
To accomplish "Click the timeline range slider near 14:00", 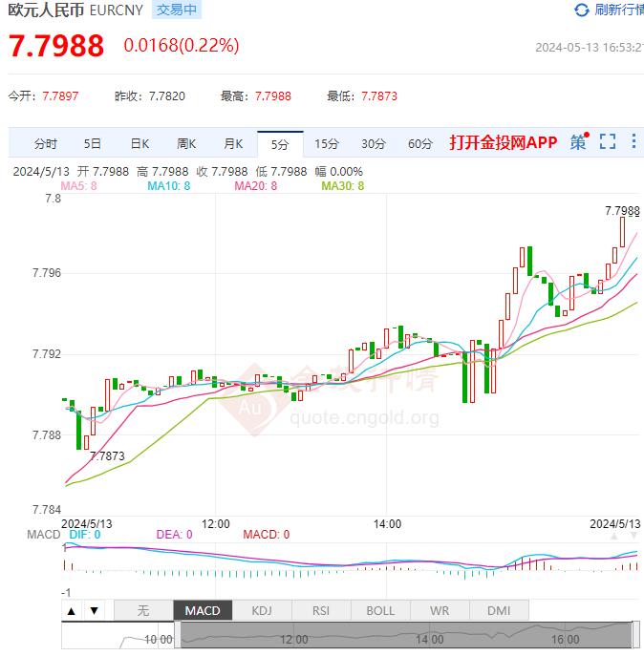I will click(x=429, y=637).
